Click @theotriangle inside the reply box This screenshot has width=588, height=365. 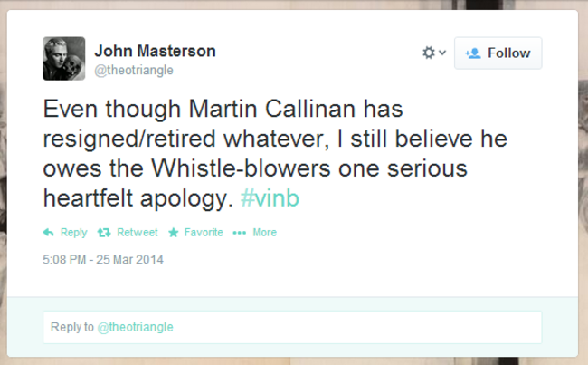(x=136, y=327)
